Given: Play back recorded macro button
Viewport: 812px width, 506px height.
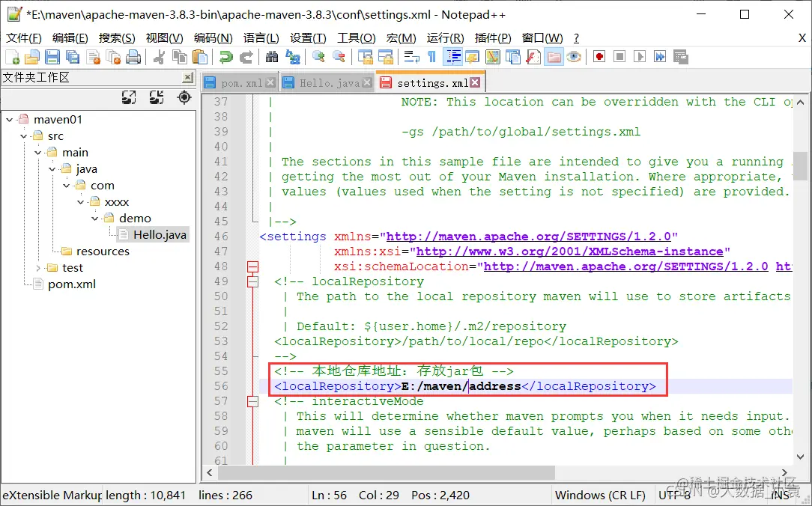Looking at the screenshot, I should (640, 57).
